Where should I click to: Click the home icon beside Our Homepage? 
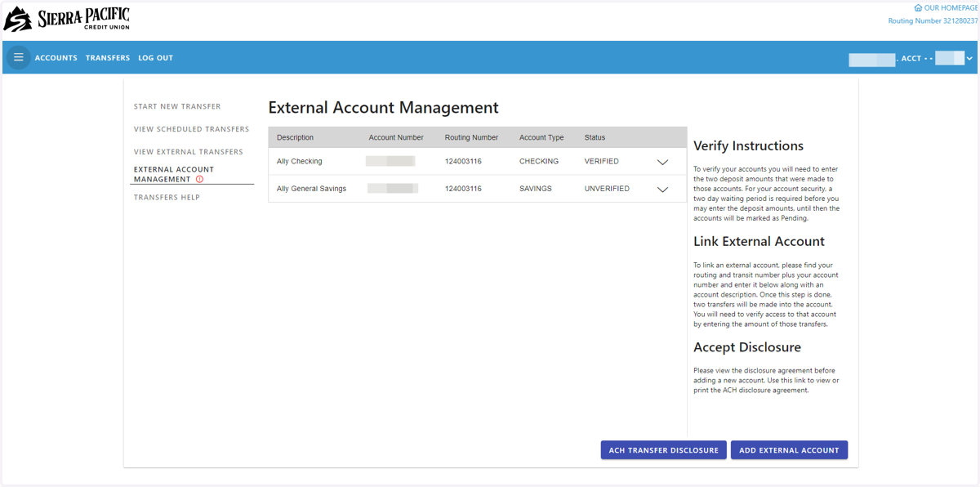pos(918,8)
